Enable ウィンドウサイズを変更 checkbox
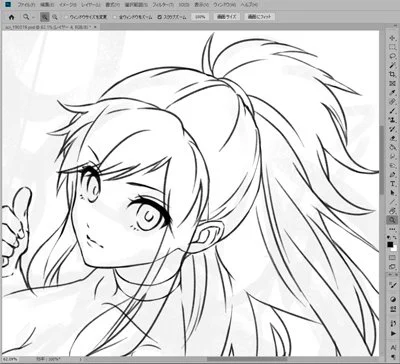This screenshot has height=364, width=400. (66, 17)
